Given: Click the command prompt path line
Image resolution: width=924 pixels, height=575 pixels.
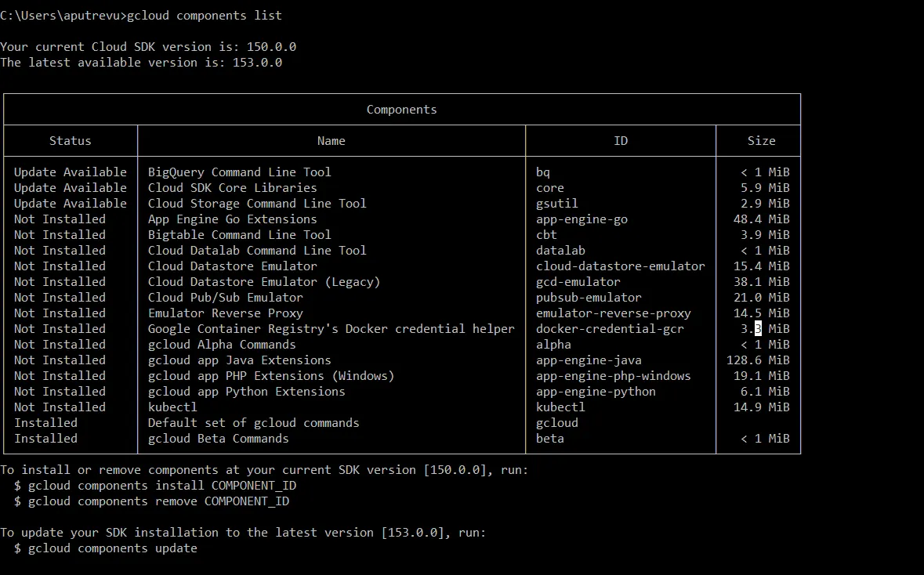Looking at the screenshot, I should [73, 15].
